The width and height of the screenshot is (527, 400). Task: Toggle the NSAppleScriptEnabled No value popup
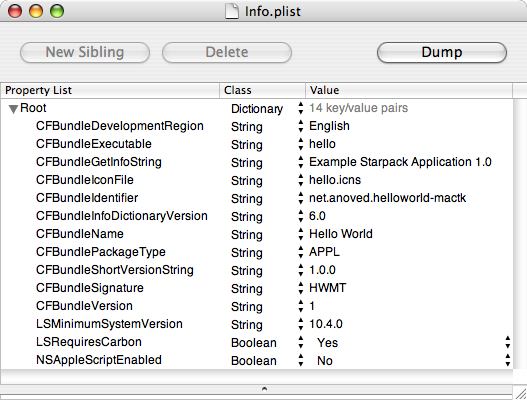point(508,360)
